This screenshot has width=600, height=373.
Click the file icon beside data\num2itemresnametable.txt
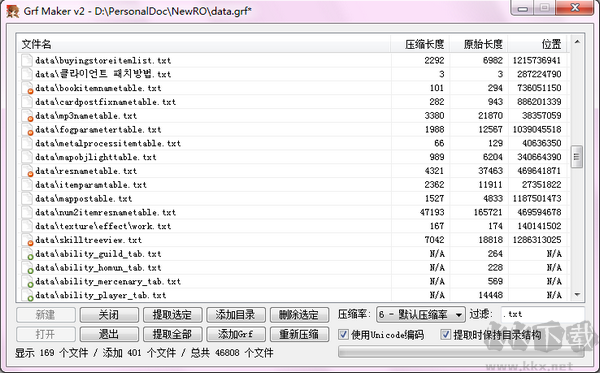[27, 212]
